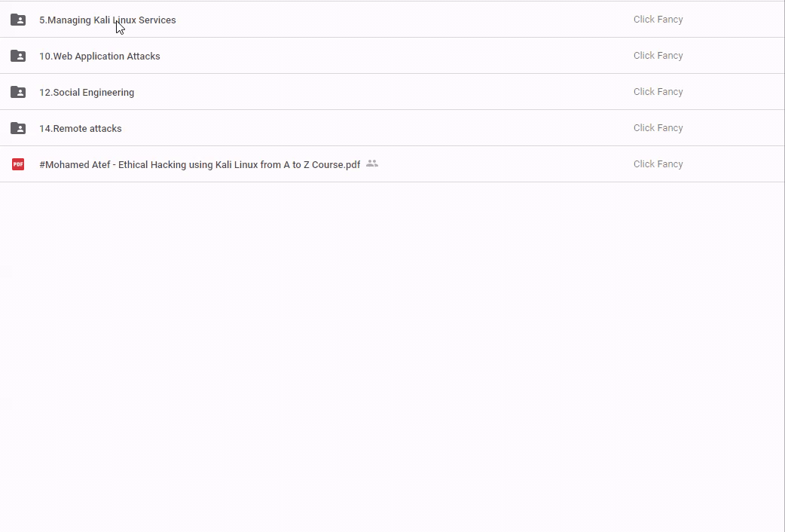Viewport: 785px width, 532px height.
Task: Click the folder icon beside 10.Web Application Attacks
Action: (18, 57)
